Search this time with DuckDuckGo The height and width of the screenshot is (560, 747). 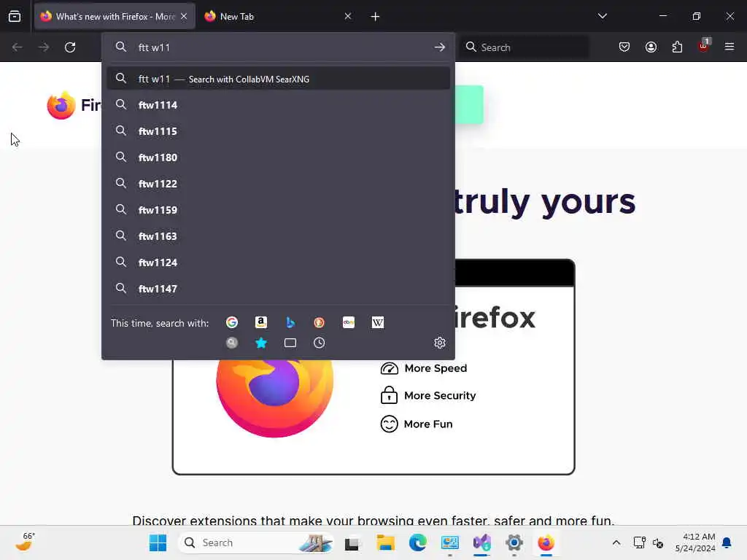tap(320, 322)
